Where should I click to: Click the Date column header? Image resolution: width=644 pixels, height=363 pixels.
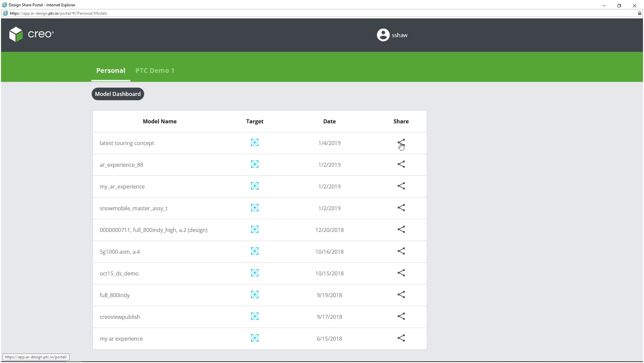[329, 121]
